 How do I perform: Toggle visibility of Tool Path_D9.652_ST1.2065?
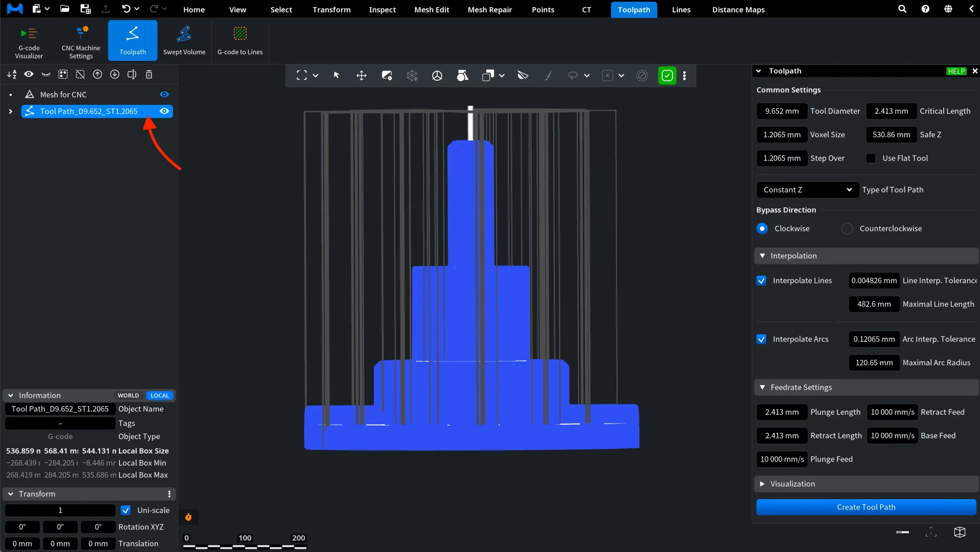tap(164, 111)
